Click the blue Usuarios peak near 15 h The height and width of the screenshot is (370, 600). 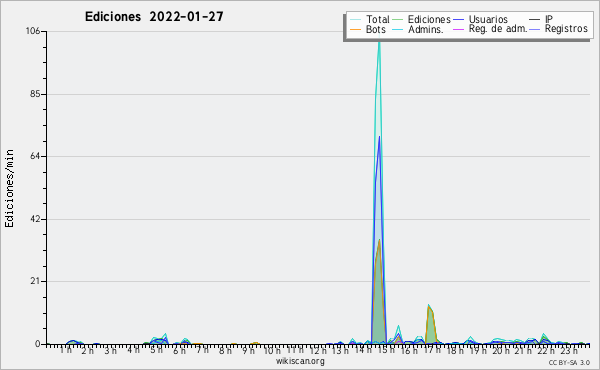[379, 137]
